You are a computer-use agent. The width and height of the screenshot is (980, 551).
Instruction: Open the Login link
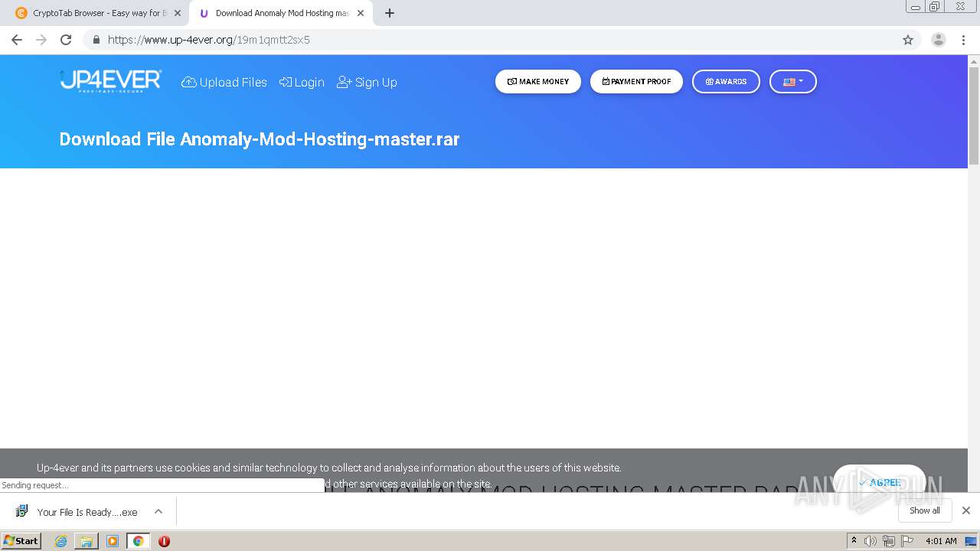pos(302,82)
